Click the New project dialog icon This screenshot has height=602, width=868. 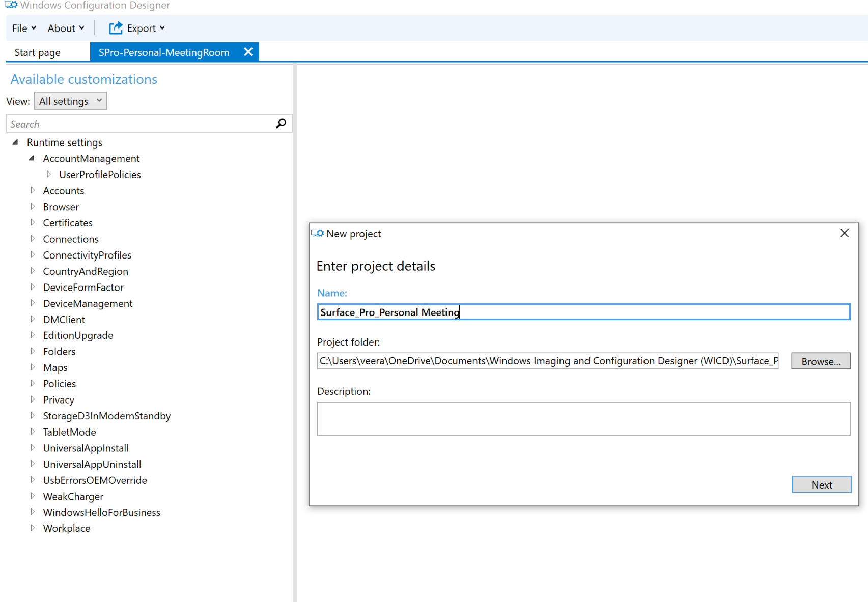pos(318,233)
